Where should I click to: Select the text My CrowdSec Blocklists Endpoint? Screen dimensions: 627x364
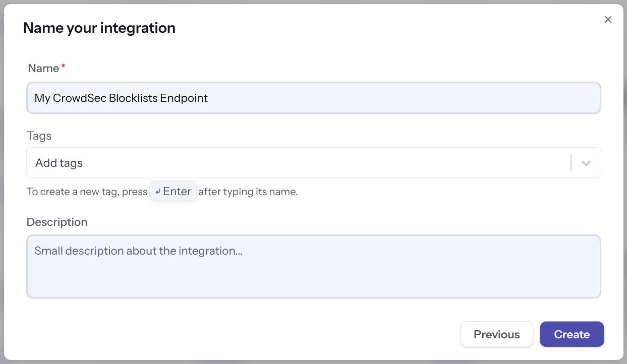coord(121,98)
